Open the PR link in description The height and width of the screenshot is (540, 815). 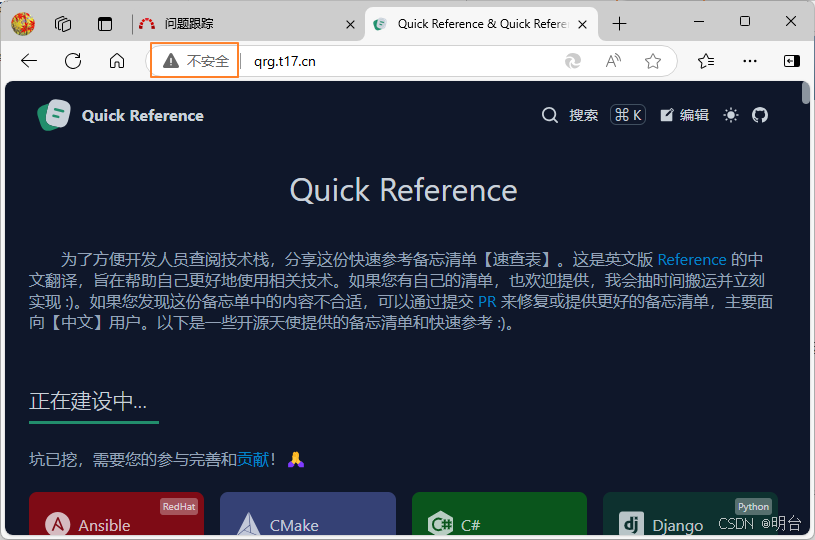tap(487, 302)
